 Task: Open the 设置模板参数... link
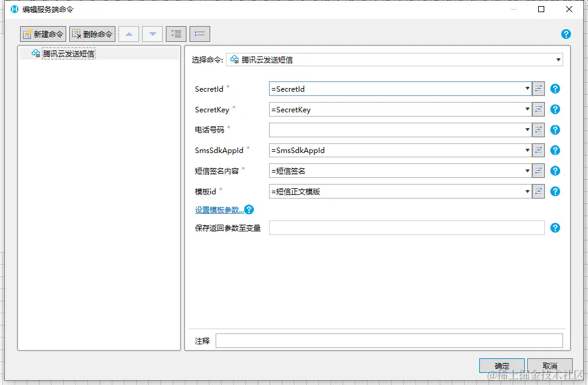[x=219, y=210]
